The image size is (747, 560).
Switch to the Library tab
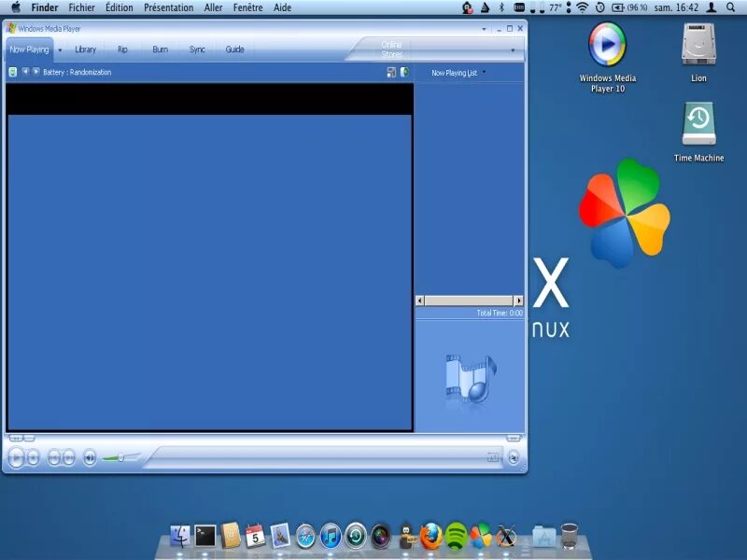(x=85, y=49)
